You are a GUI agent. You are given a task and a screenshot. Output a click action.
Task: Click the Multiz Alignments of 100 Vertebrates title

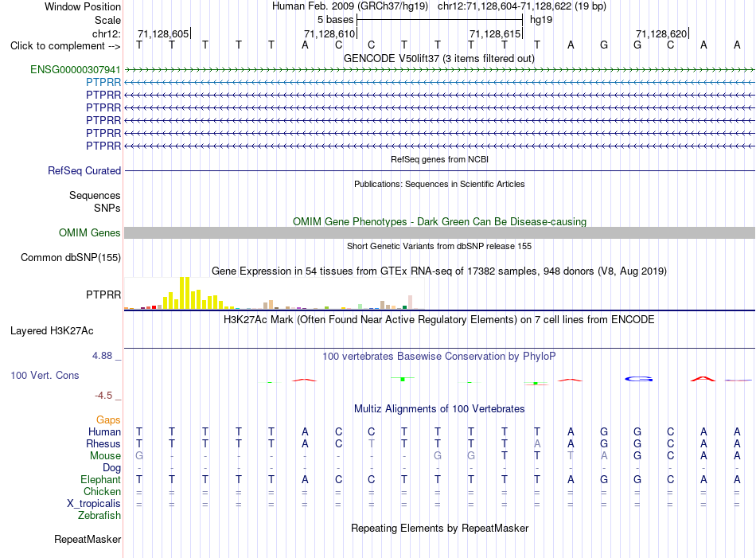(x=439, y=409)
